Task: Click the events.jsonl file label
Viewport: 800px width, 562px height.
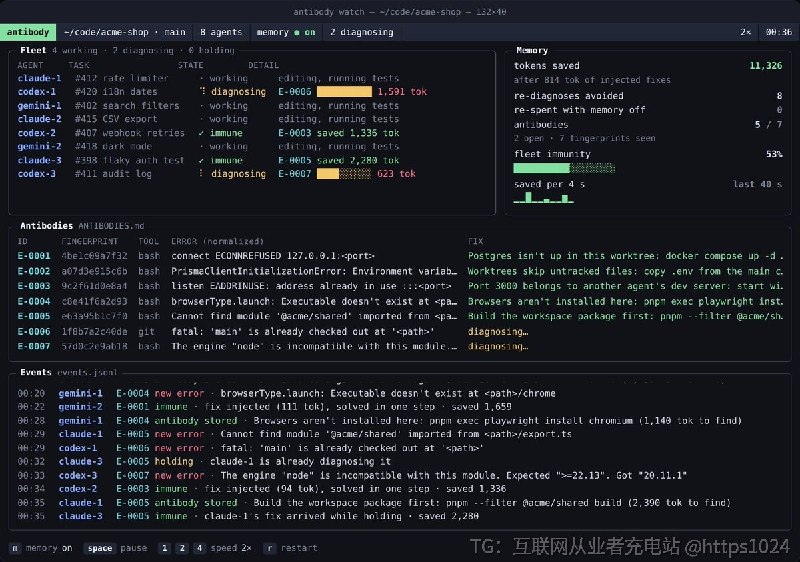Action: click(x=87, y=372)
